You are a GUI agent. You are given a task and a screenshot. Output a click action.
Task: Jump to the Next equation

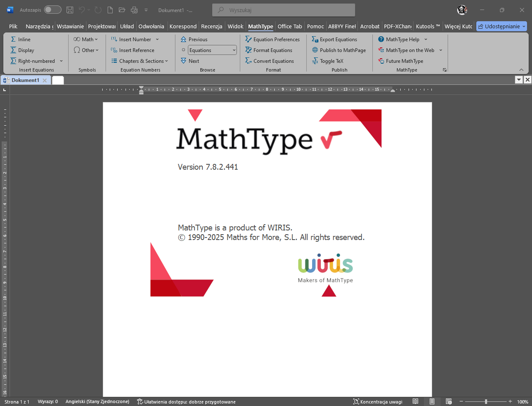coord(190,61)
